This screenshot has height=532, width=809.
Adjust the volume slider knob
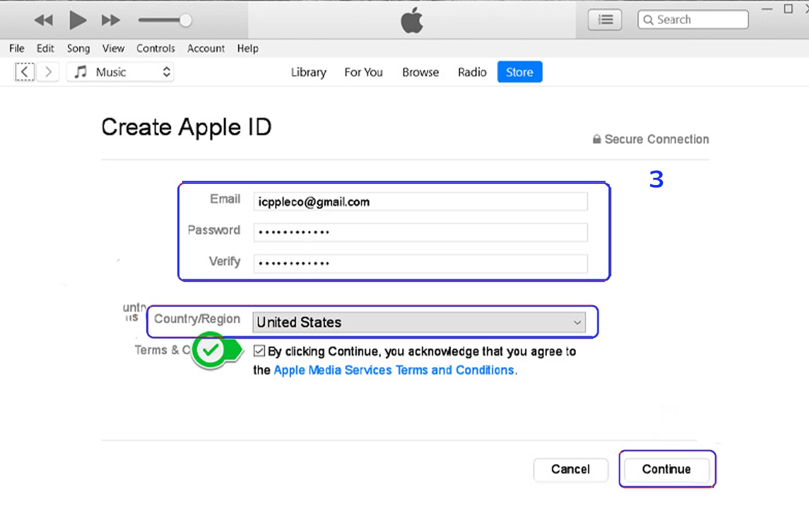[x=186, y=20]
